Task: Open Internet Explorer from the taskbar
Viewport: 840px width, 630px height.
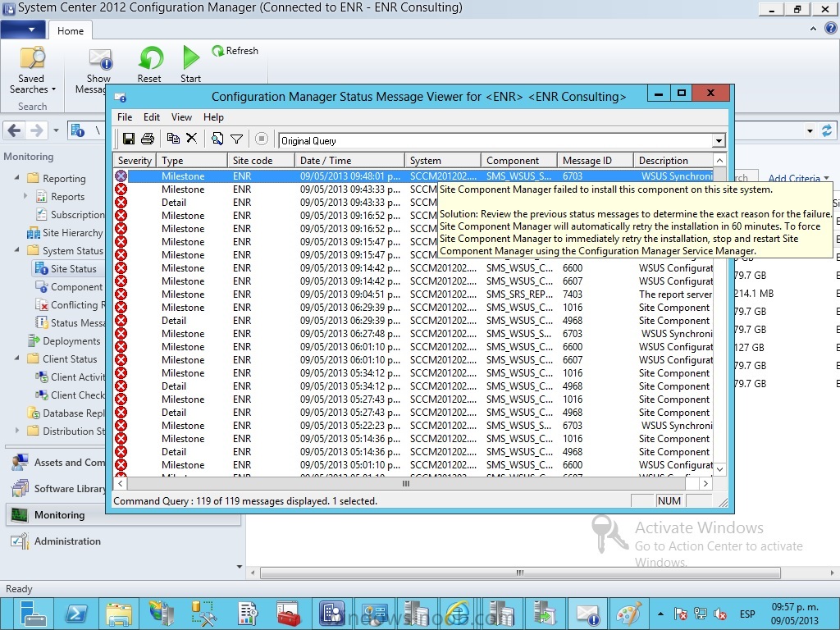Action: coord(459,614)
